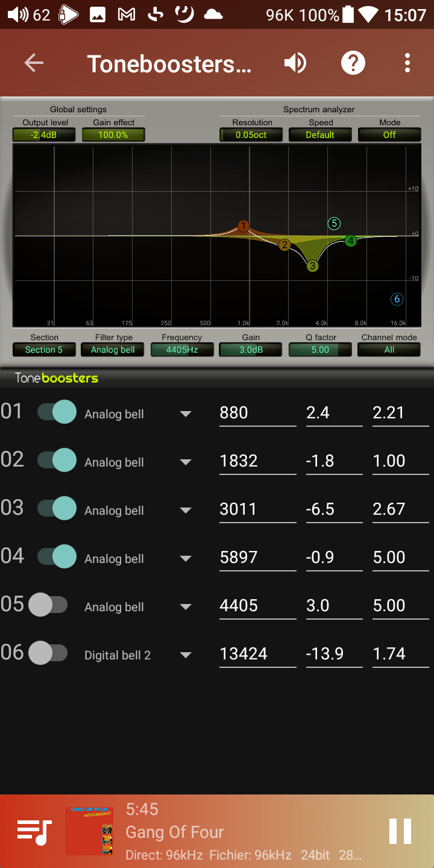Adjust Output level -2.4dB control
This screenshot has height=868, width=434.
pyautogui.click(x=44, y=135)
